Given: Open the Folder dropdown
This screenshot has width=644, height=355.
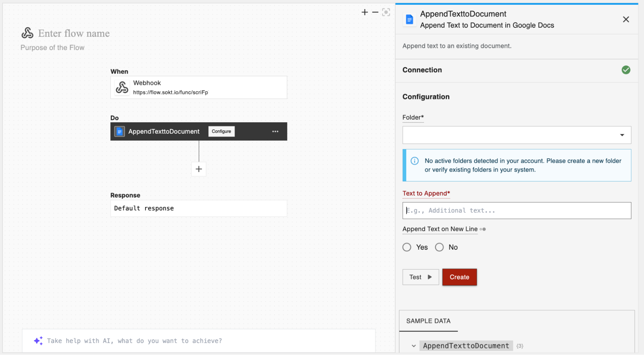Looking at the screenshot, I should click(x=516, y=135).
